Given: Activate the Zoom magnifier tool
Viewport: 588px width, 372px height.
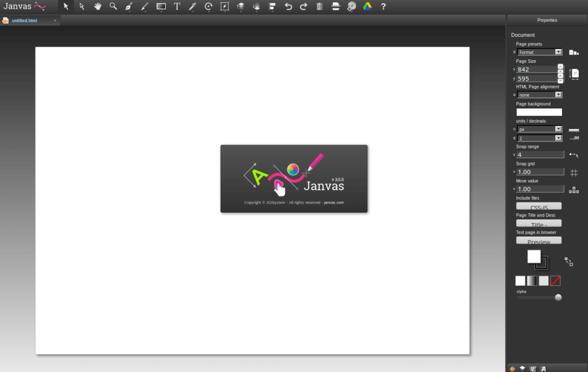Looking at the screenshot, I should [x=113, y=6].
